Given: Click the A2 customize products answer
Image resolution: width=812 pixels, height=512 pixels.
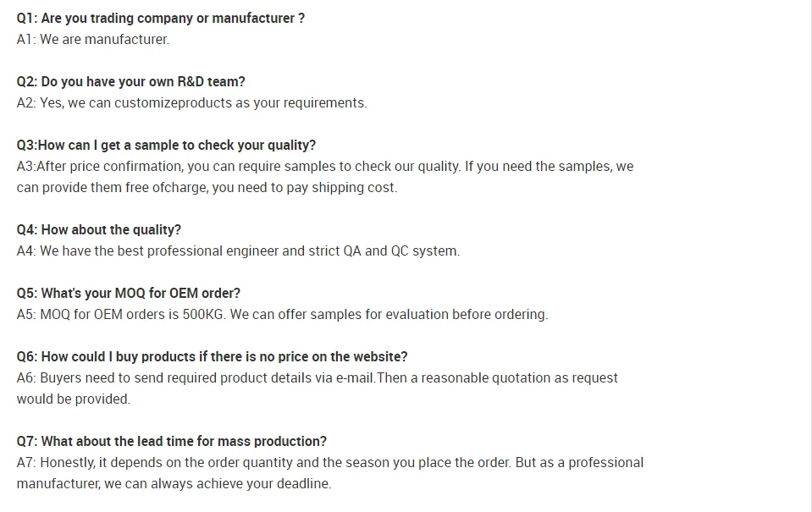Looking at the screenshot, I should 192,102.
